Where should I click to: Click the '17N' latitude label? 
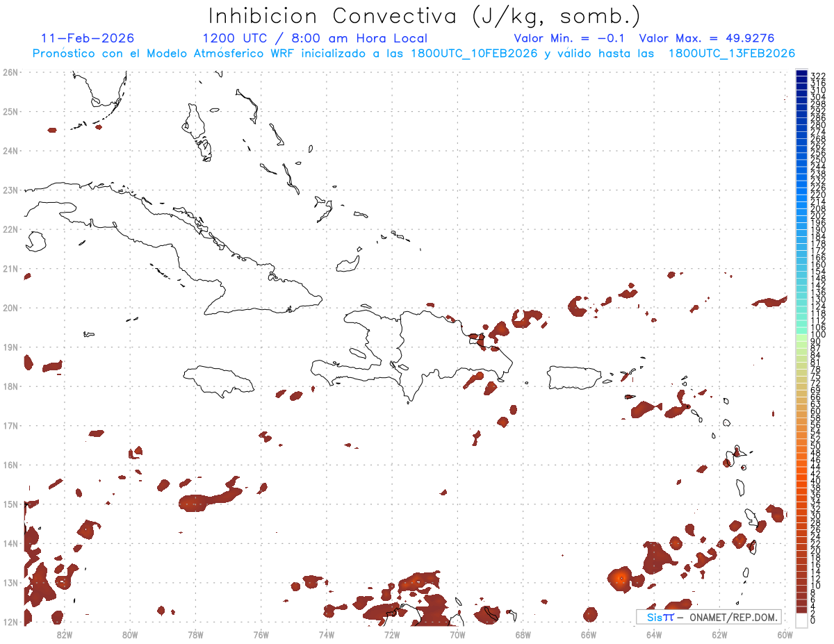pyautogui.click(x=10, y=425)
